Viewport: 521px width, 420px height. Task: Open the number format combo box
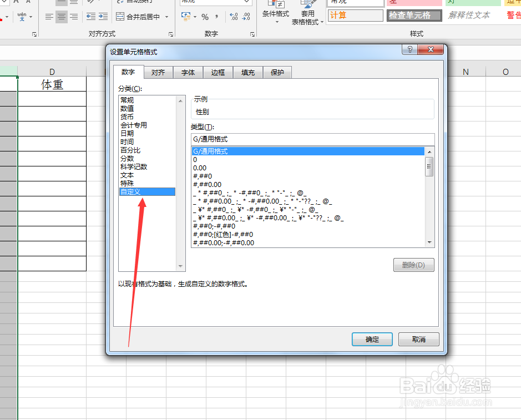point(216,2)
